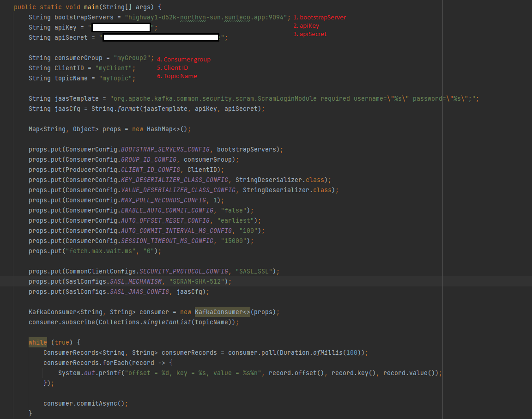Image resolution: width=532 pixels, height=419 pixels.
Task: Click the "myClient" string literal
Action: click(x=114, y=68)
